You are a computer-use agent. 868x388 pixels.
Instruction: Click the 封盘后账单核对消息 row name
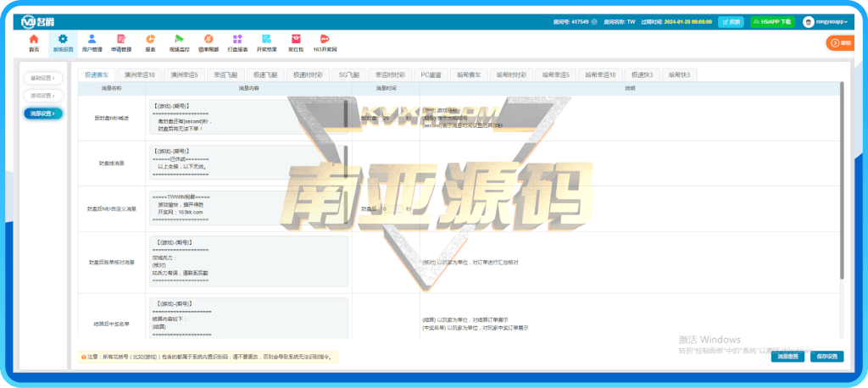[111, 262]
